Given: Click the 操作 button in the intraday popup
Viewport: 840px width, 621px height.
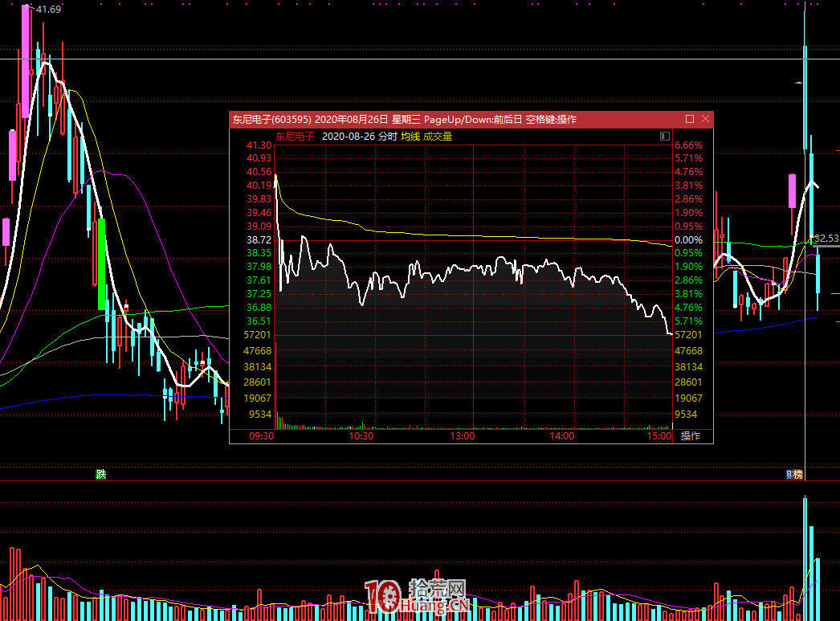Looking at the screenshot, I should 691,436.
